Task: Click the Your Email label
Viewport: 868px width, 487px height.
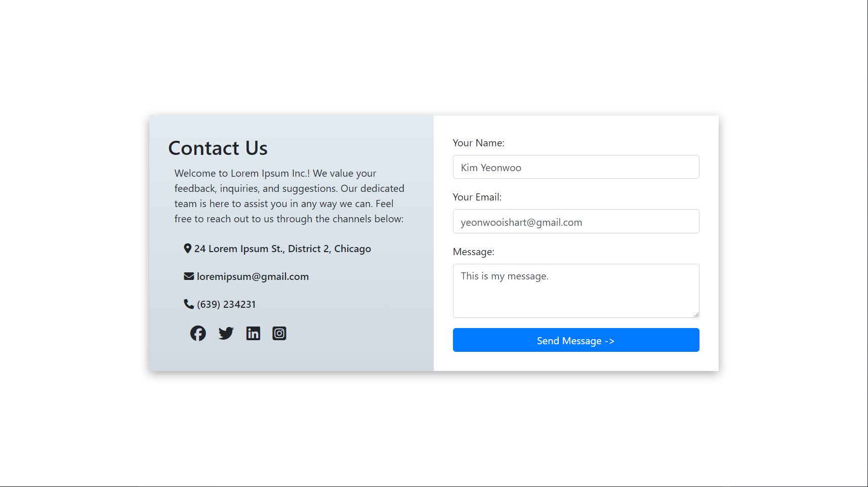Action: [477, 197]
